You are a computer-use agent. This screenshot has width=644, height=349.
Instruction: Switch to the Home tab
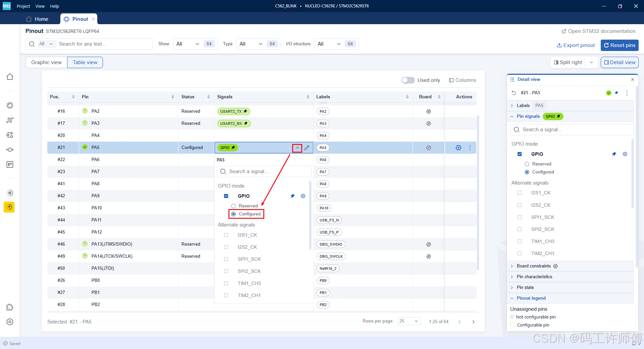click(x=37, y=19)
